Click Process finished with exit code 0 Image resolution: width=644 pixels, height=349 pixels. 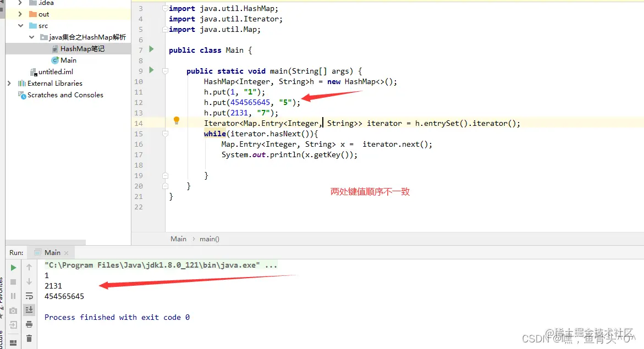[x=117, y=317]
